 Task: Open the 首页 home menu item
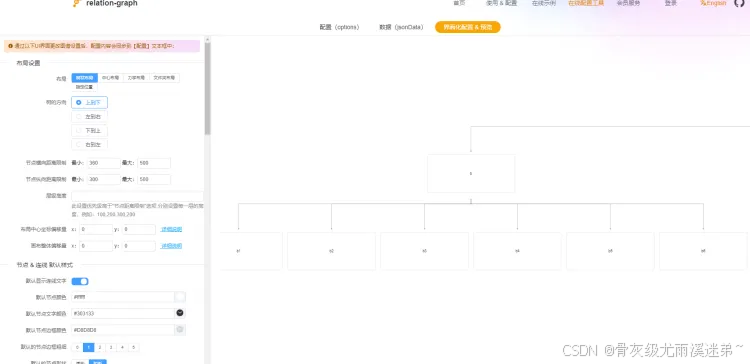[x=459, y=3]
